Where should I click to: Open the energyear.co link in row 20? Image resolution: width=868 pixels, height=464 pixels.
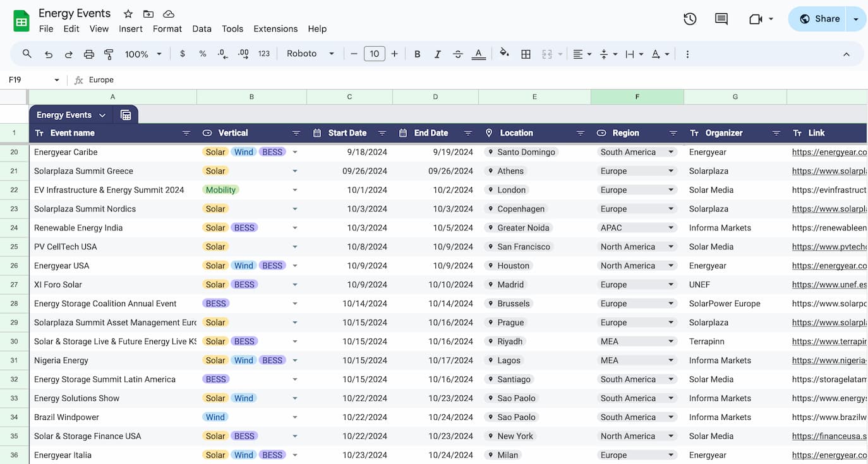pyautogui.click(x=829, y=152)
